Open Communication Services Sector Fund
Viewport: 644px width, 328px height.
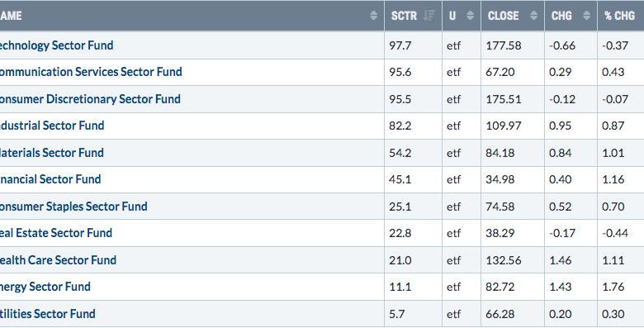tap(90, 72)
